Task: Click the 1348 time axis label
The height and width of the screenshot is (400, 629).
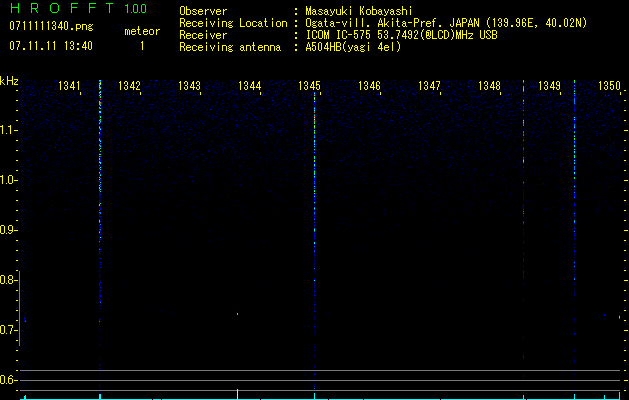Action: point(489,86)
